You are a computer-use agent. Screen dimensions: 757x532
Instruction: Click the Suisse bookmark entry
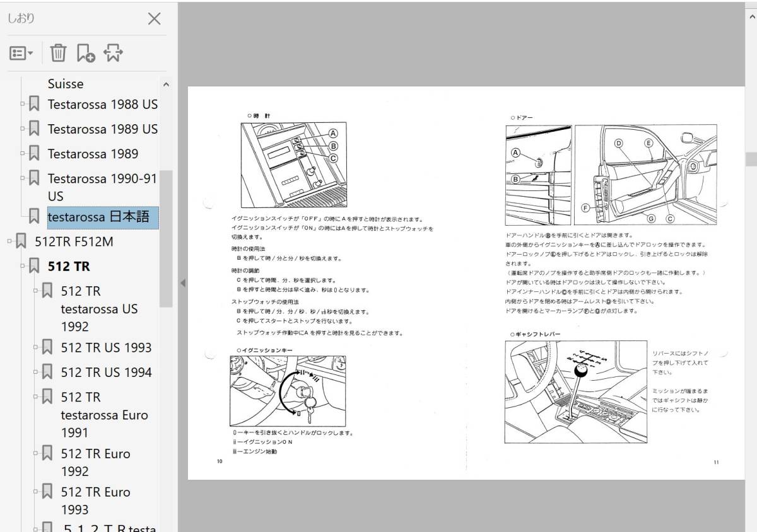click(66, 84)
